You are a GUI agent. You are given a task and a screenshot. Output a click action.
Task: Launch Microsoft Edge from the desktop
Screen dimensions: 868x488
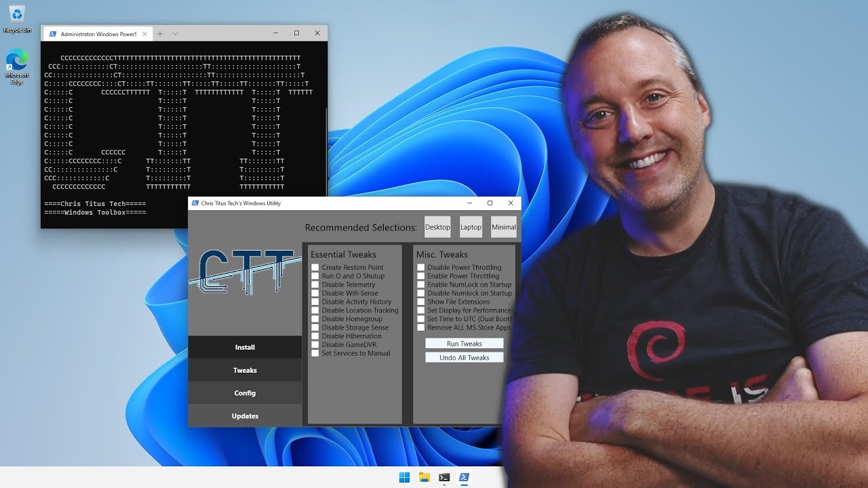17,67
